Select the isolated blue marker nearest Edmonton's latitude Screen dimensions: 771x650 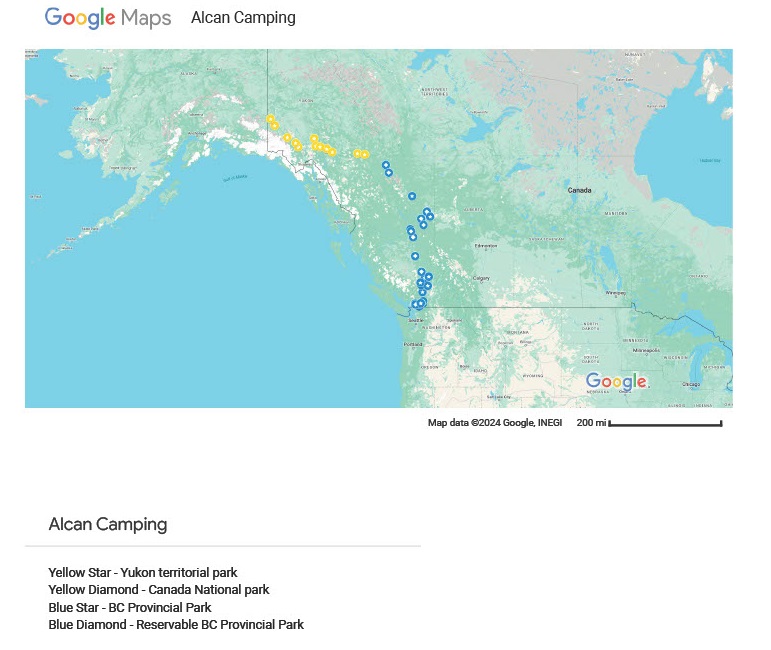coord(415,256)
